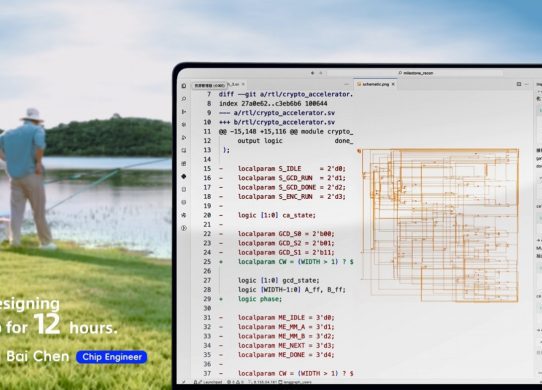Close the .sv tab in left editor

click(x=243, y=84)
